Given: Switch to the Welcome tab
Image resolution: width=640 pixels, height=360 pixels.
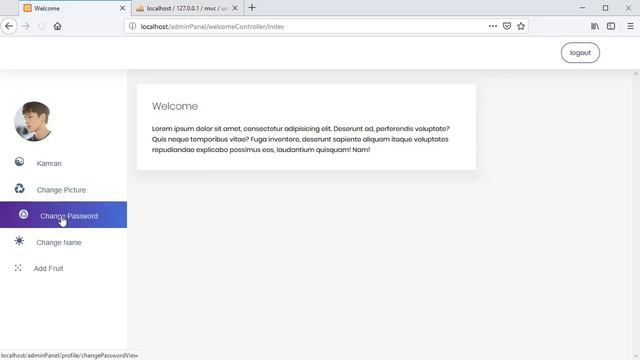Looking at the screenshot, I should tap(75, 8).
